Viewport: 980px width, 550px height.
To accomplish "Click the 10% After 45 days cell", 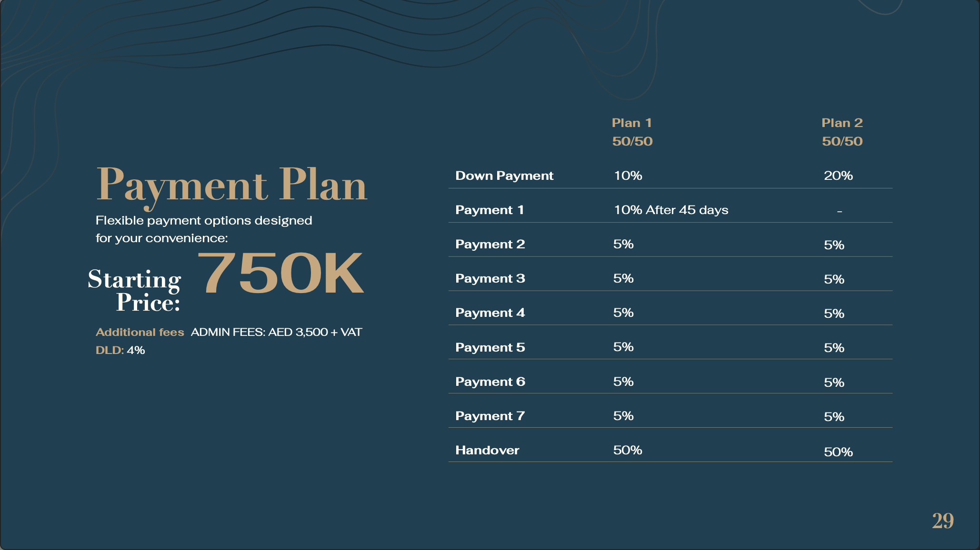I will pyautogui.click(x=671, y=210).
